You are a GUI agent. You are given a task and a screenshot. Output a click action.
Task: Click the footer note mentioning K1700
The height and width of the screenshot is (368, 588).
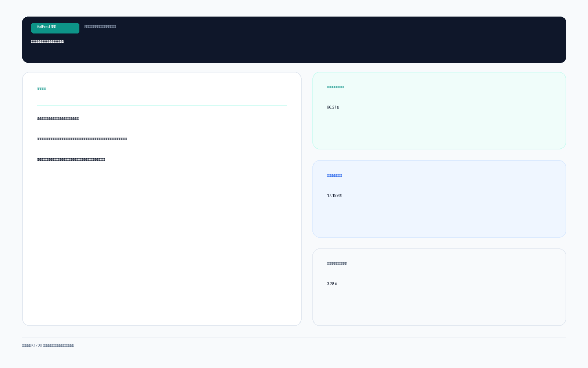(48, 346)
